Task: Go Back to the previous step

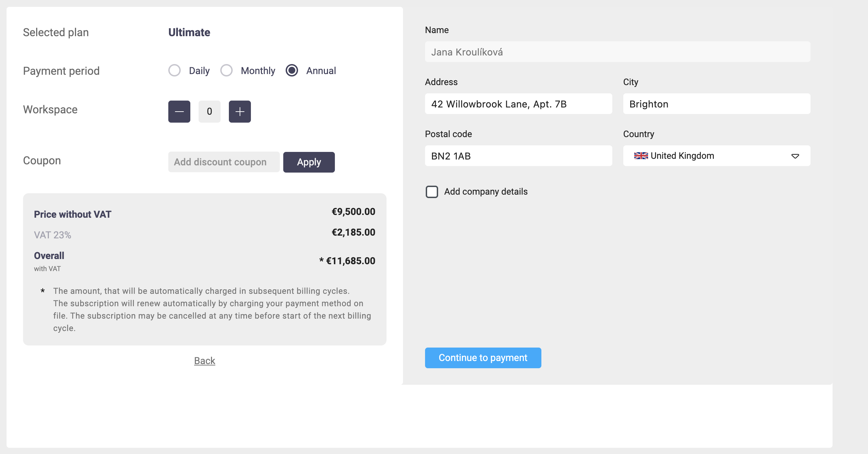Action: (x=204, y=361)
